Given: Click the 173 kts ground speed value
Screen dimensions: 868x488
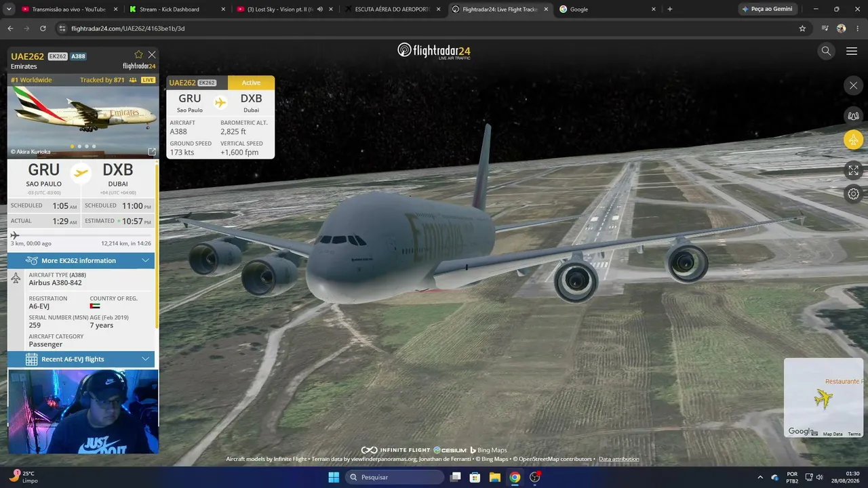Looking at the screenshot, I should (182, 152).
